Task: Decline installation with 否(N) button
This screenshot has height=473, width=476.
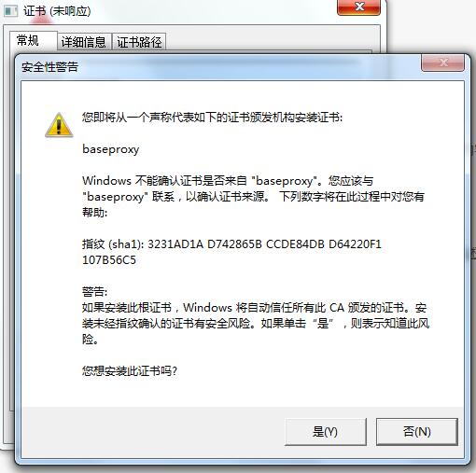Action: pyautogui.click(x=417, y=432)
